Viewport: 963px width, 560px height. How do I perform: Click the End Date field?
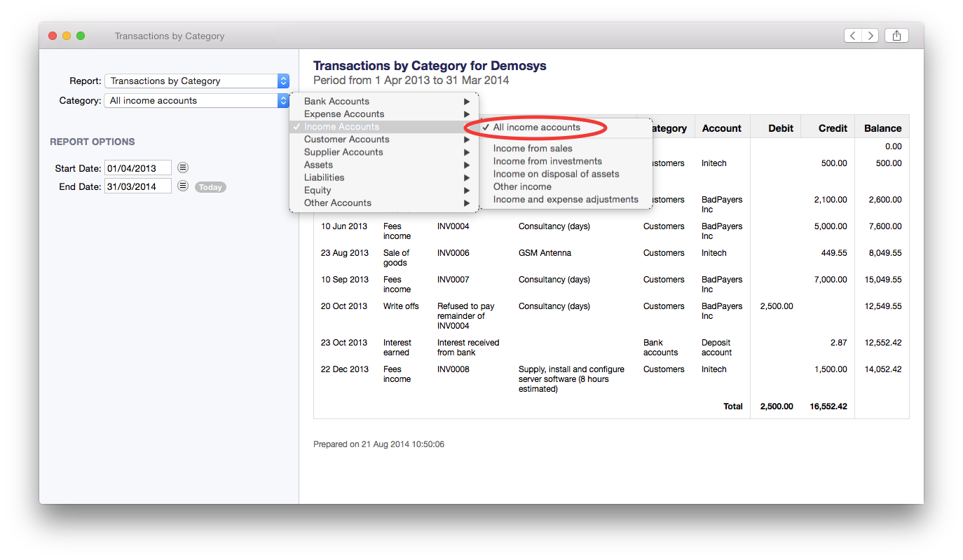click(138, 187)
